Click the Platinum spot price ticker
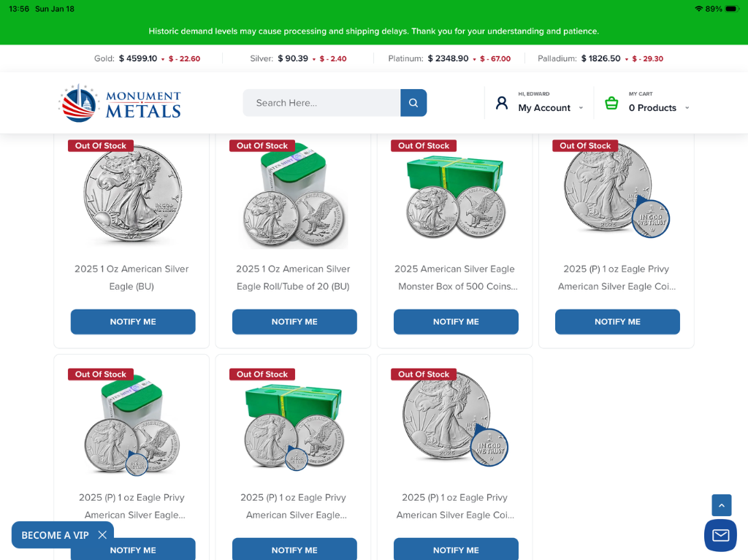The image size is (748, 560). [x=449, y=58]
